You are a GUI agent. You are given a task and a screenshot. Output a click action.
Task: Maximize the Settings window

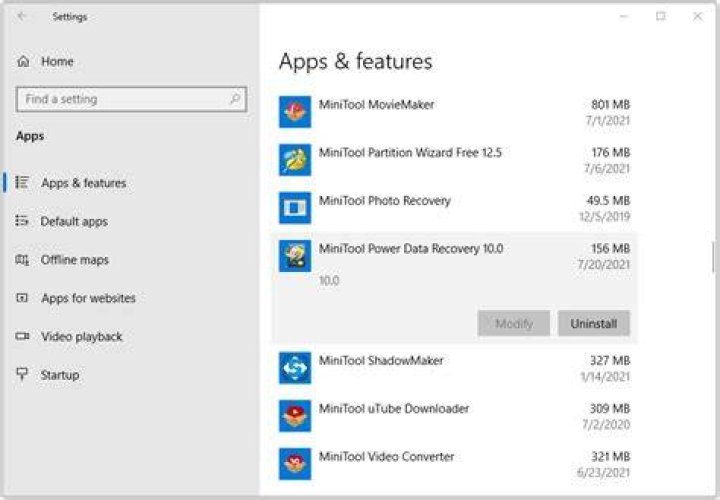click(x=660, y=17)
